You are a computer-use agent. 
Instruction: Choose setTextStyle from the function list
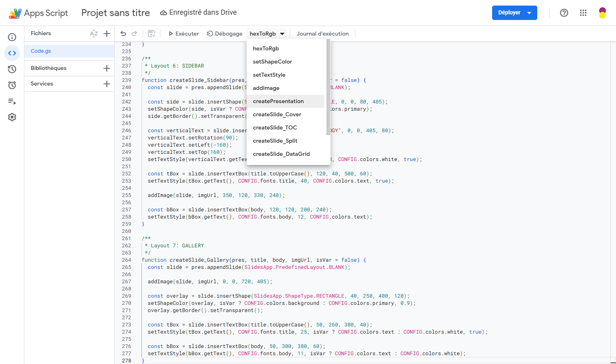click(x=285, y=75)
